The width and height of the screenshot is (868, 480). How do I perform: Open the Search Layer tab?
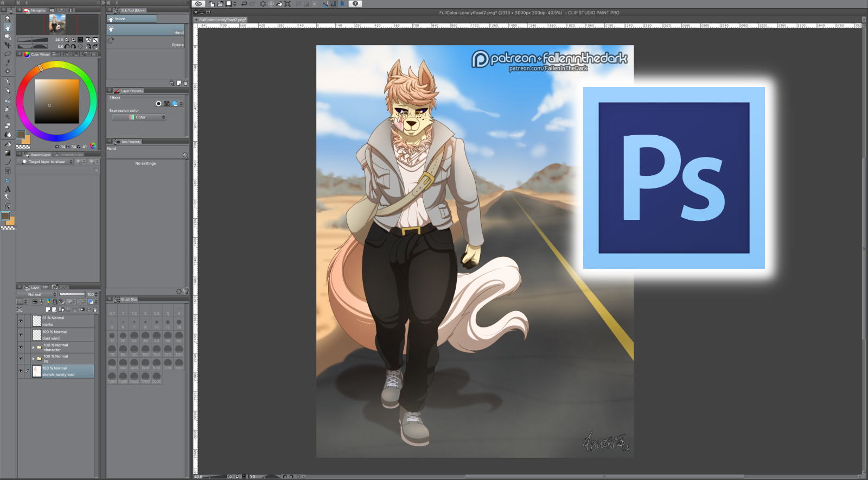[x=37, y=155]
